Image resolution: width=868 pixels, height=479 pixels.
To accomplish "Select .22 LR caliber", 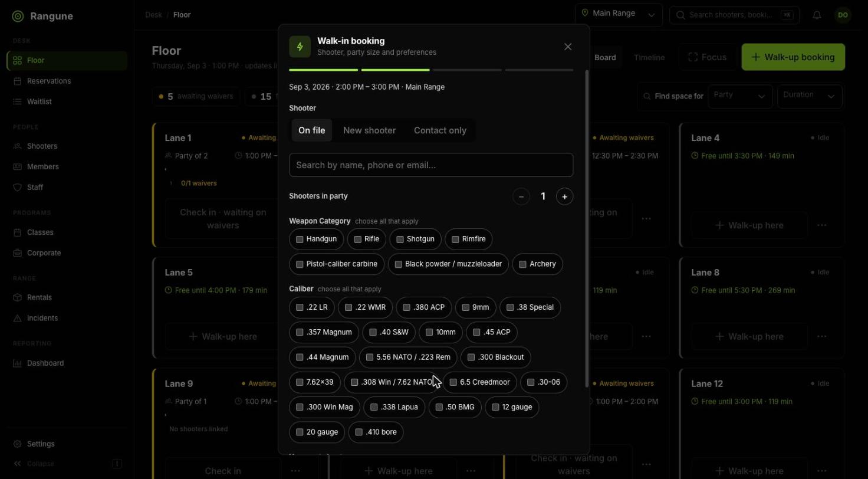I will pyautogui.click(x=312, y=307).
